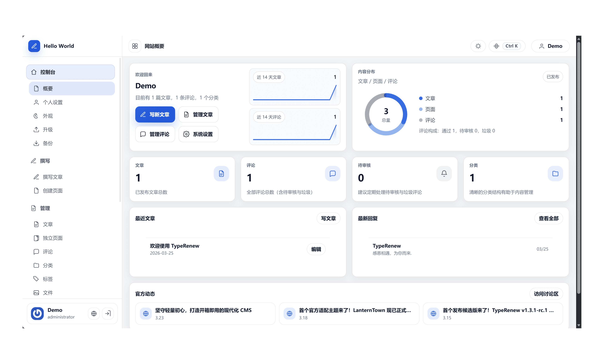Click the 文章 blue legend dot
This screenshot has width=604, height=364.
(421, 98)
